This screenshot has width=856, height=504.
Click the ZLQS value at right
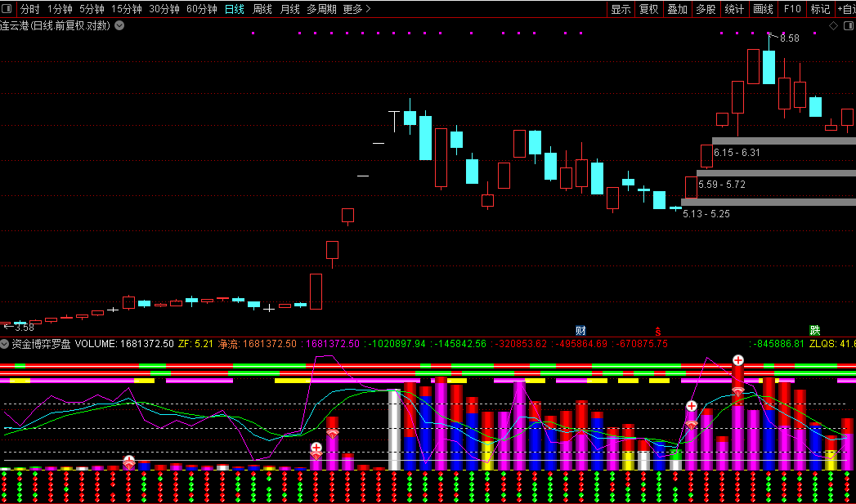coord(832,344)
